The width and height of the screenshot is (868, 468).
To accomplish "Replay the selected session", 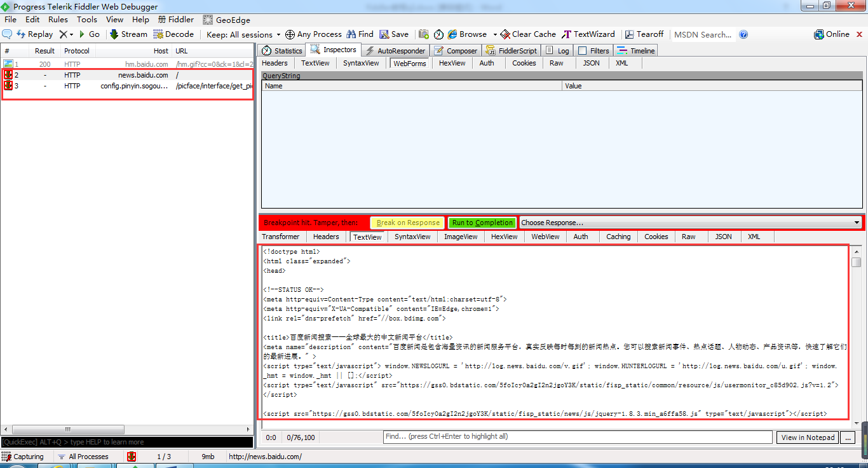I will 34,34.
